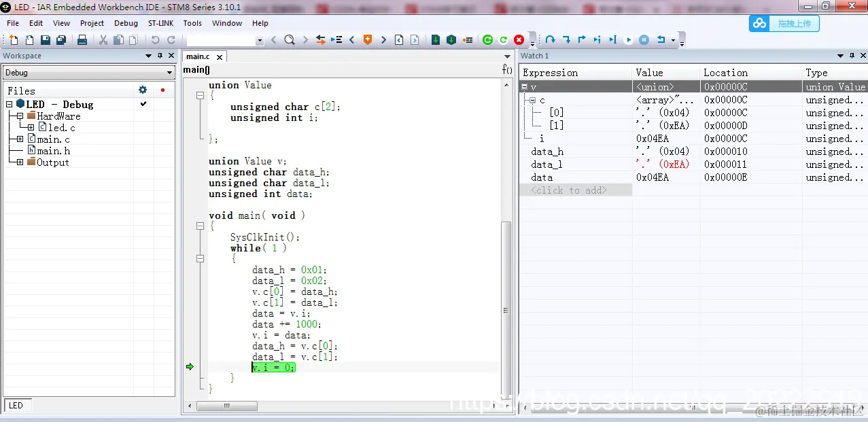Click the Location column header
The width and height of the screenshot is (868, 422).
coord(751,73)
